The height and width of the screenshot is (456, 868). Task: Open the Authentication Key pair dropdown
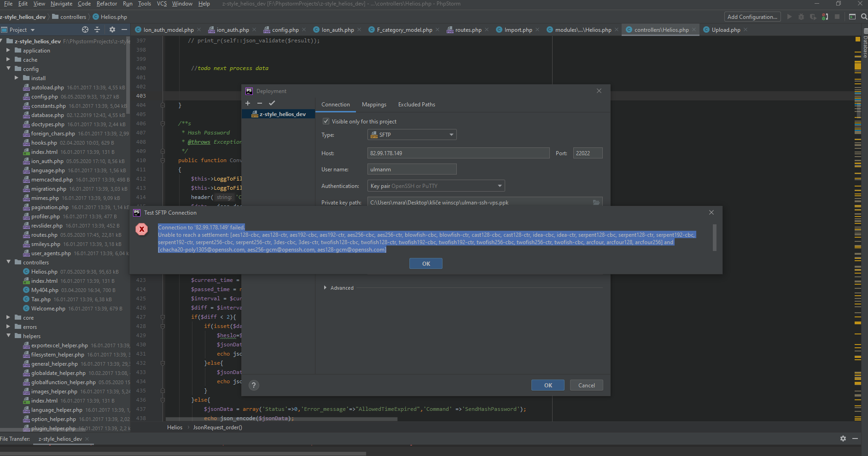(436, 186)
